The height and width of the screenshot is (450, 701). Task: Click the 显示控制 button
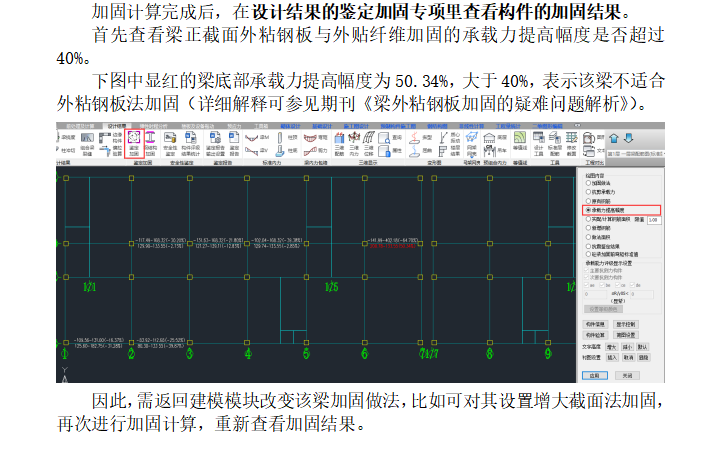tap(625, 324)
